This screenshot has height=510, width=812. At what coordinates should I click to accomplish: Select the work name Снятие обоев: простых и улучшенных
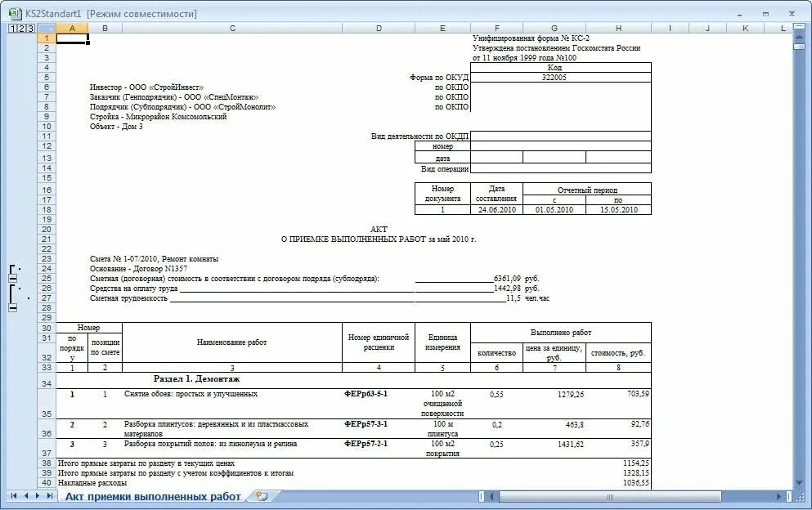click(191, 394)
